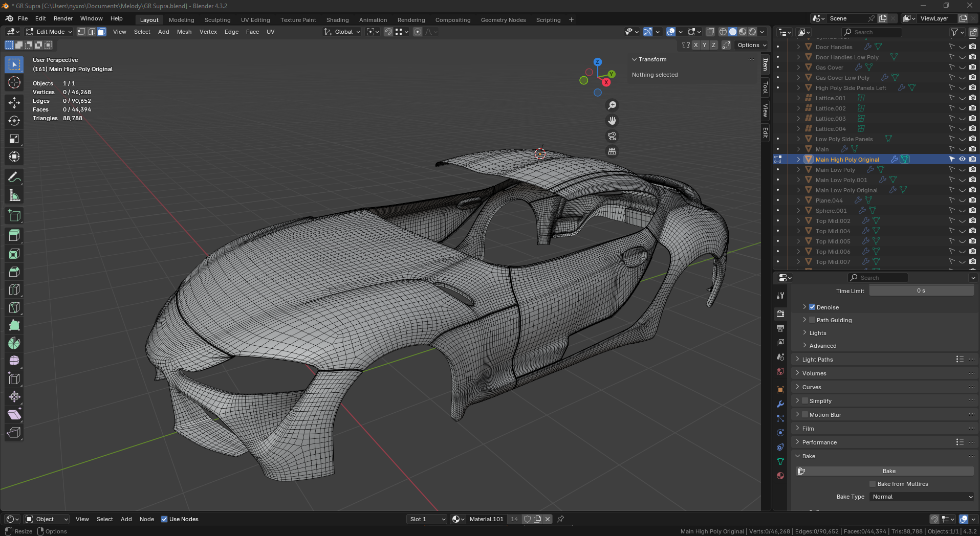980x536 pixels.
Task: Switch to the Shading workspace tab
Action: click(x=338, y=20)
